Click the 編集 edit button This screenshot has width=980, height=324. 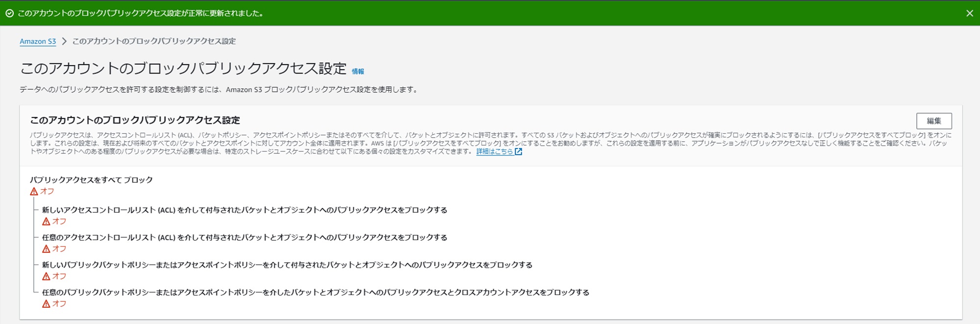[x=934, y=121]
